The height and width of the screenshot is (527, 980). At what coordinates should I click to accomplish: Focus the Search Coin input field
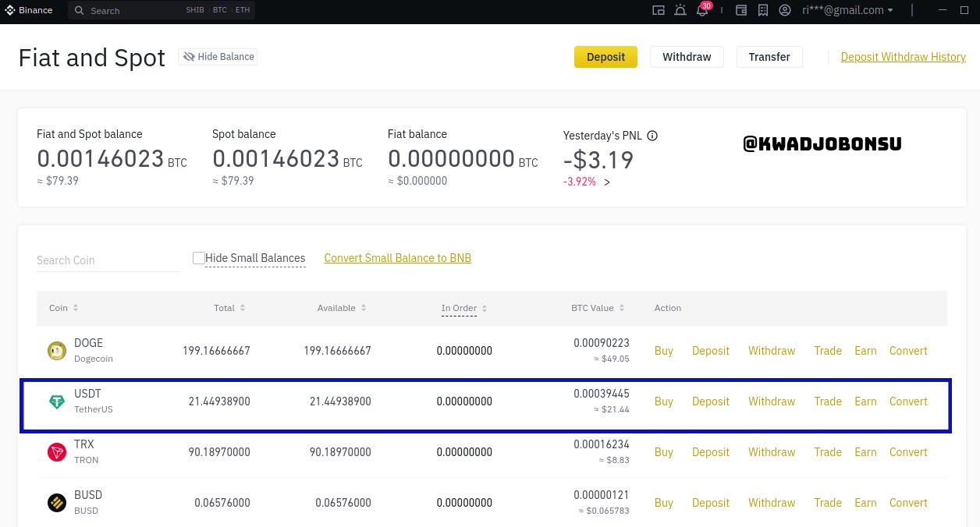pos(108,260)
